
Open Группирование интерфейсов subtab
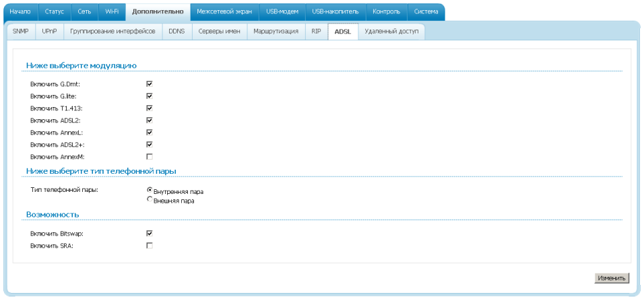click(x=112, y=32)
